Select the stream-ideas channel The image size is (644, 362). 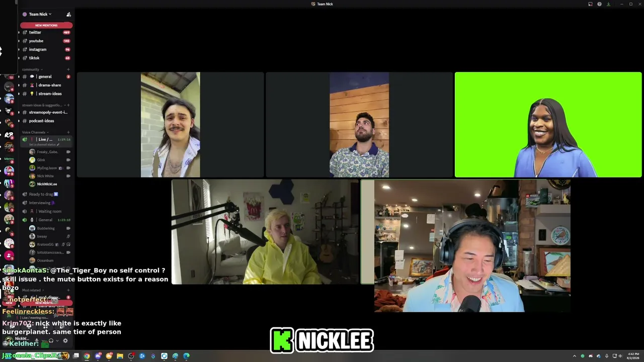click(x=45, y=94)
